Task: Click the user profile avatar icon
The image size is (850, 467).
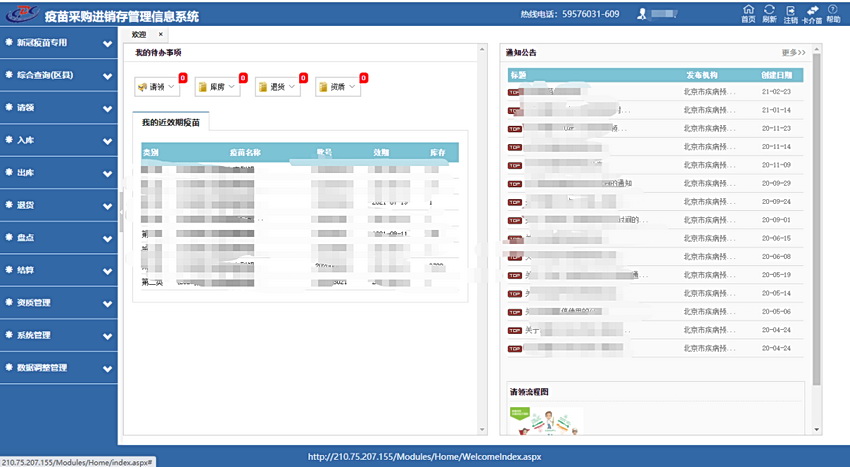Action: [644, 15]
